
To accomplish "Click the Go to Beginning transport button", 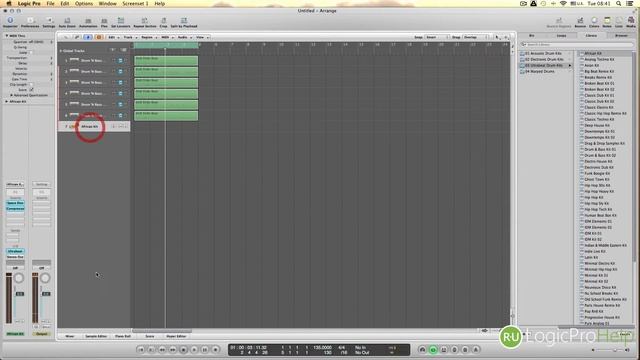I will (141, 350).
